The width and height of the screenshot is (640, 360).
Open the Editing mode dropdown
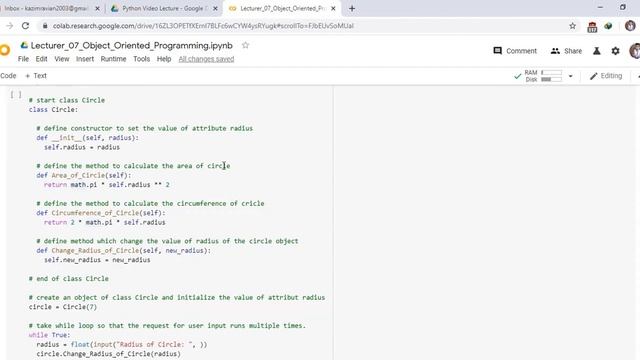(x=606, y=76)
